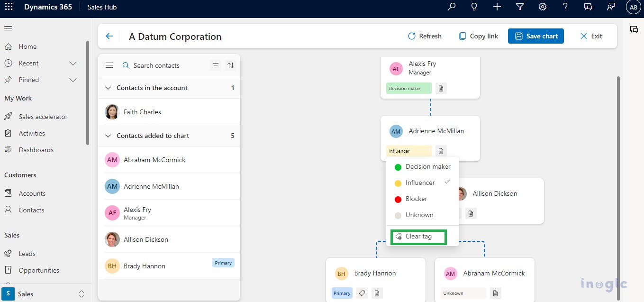Click the plus quick create icon
Viewport: 644px width, 302px height.
(x=497, y=7)
